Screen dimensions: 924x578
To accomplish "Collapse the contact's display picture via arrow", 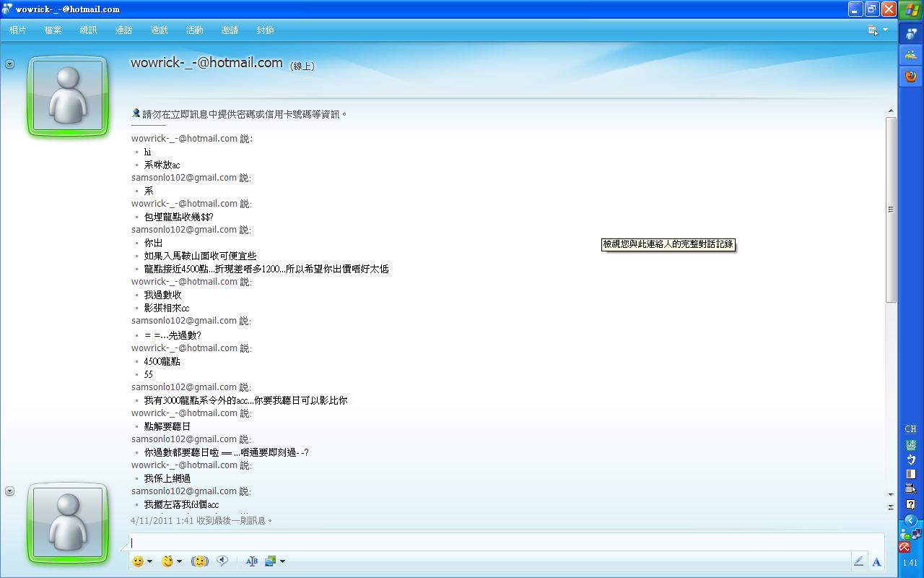I will [x=9, y=64].
